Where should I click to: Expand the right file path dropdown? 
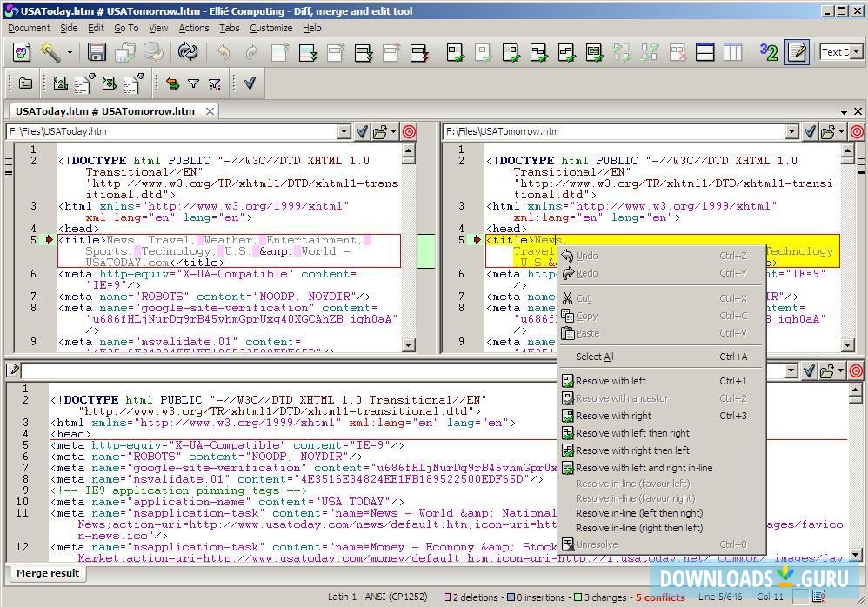(792, 131)
